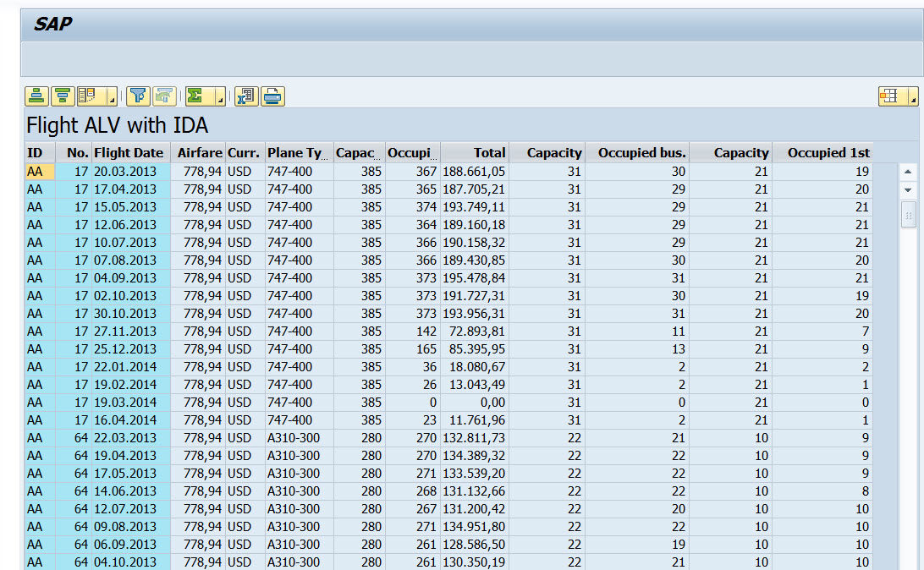
Task: Export the list to Excel
Action: pos(246,96)
